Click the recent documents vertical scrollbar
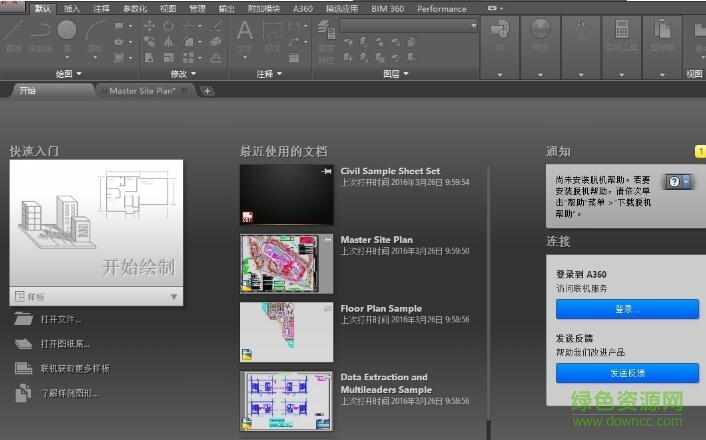706x440 pixels. [x=488, y=290]
